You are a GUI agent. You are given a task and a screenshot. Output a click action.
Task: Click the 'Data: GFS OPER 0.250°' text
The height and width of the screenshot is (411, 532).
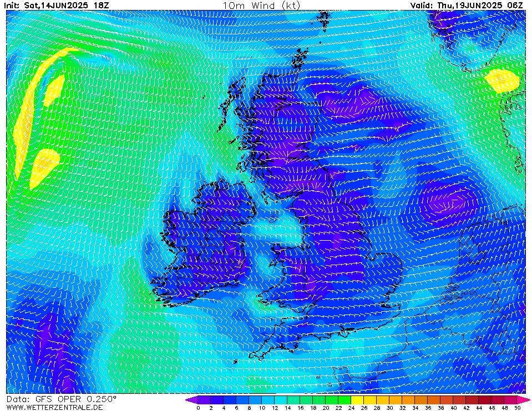[62, 399]
